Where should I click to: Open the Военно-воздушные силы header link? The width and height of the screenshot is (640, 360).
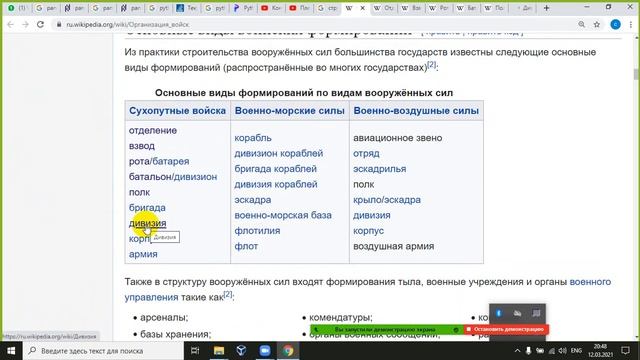coord(416,111)
